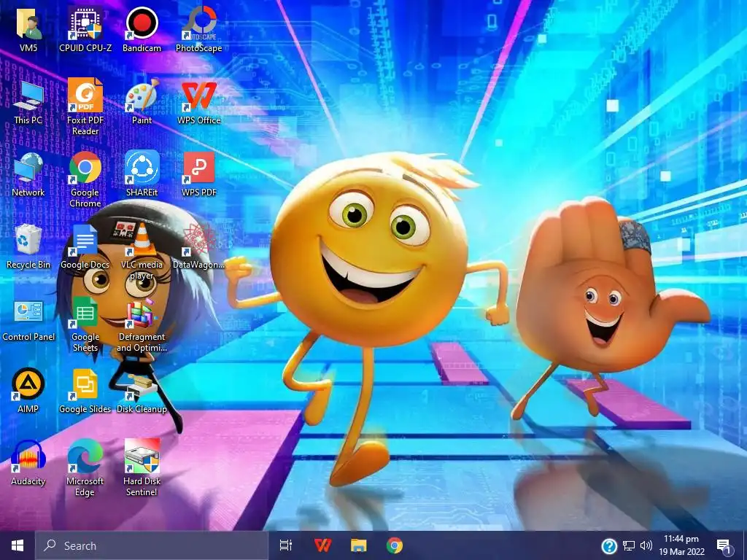Select the Google Sheets shortcut
Screen dimensions: 747x560
point(85,324)
